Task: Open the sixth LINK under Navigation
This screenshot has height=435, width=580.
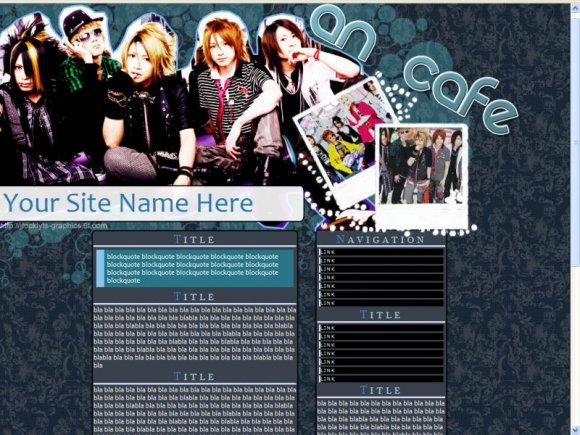Action: coord(381,295)
